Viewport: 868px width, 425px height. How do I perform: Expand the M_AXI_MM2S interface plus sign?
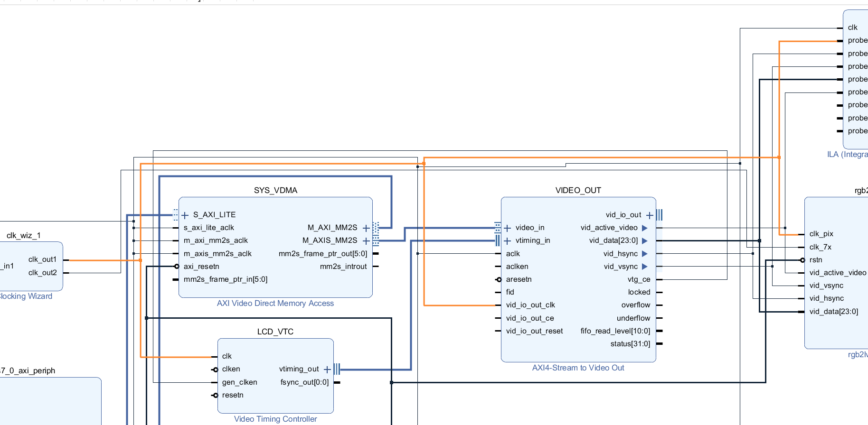point(366,228)
